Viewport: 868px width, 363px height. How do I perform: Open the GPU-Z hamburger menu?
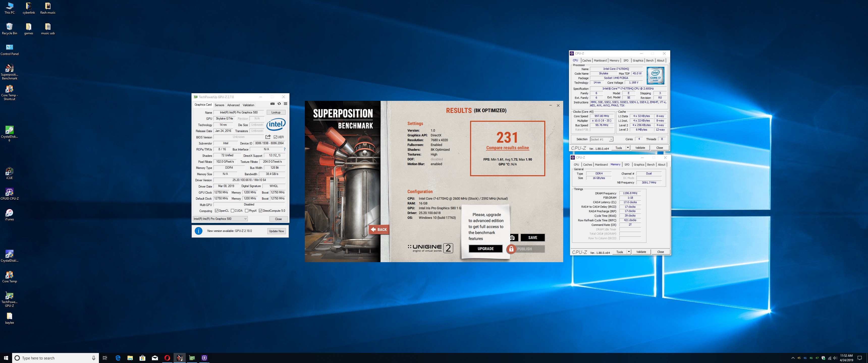pyautogui.click(x=285, y=104)
